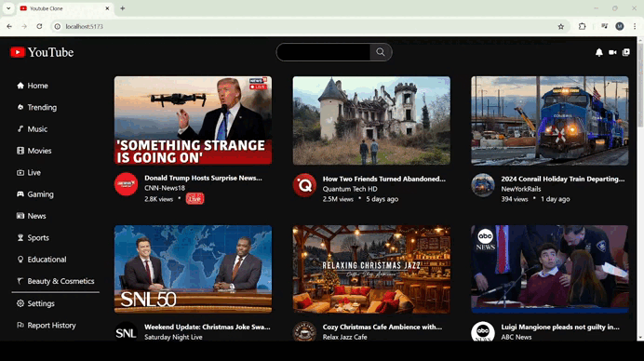The width and height of the screenshot is (644, 361).
Task: Play the SNL50 Weekend Update thumbnail
Action: [x=193, y=269]
